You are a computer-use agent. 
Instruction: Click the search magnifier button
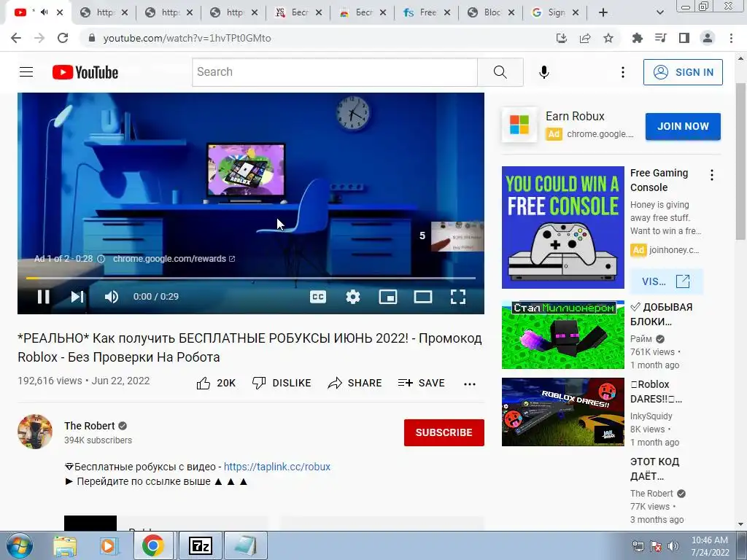[x=500, y=72]
